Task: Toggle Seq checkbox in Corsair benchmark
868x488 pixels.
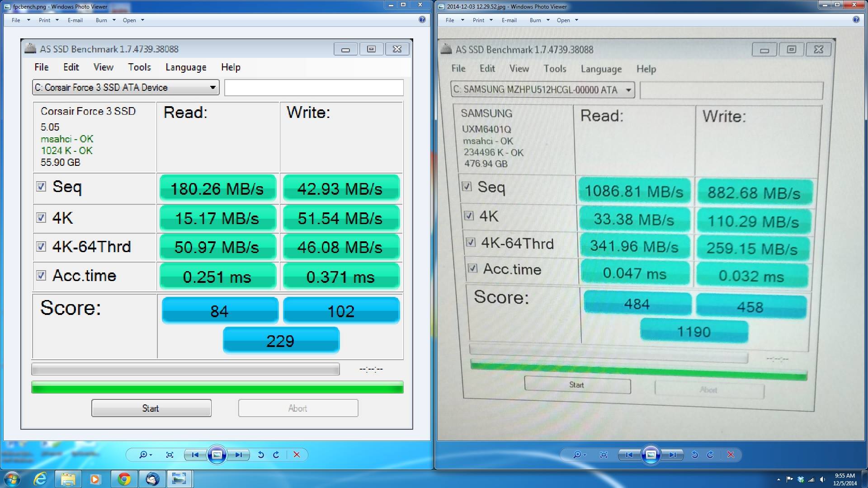Action: [41, 187]
